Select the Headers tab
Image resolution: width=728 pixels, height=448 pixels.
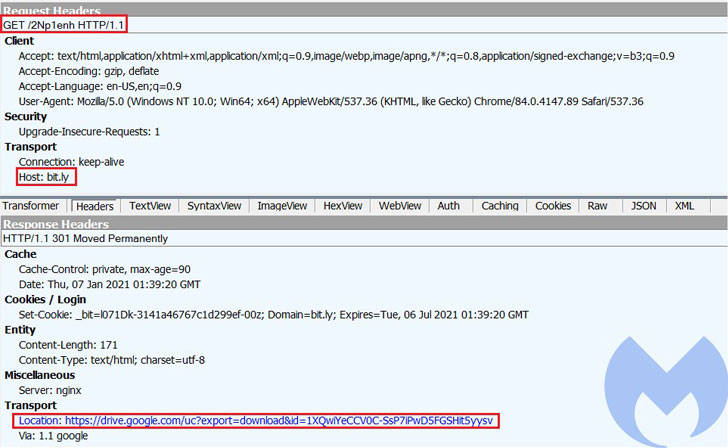point(95,206)
